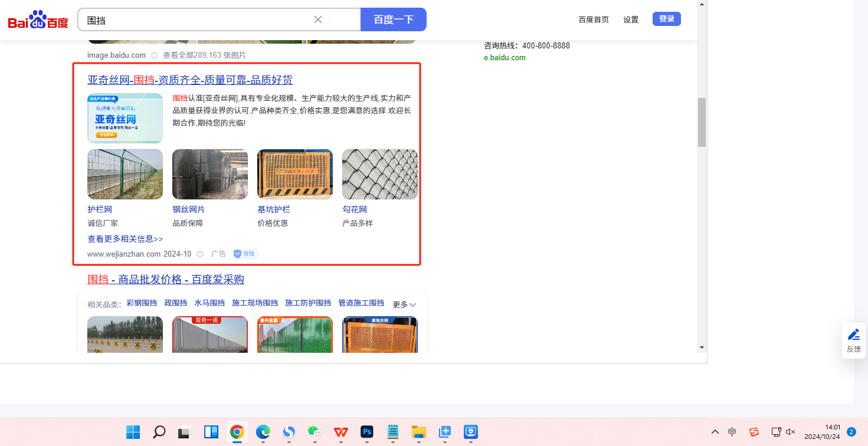Screen dimensions: 868x446
Task: Toggle the 中 Chinese input mode indicator
Action: click(732, 432)
